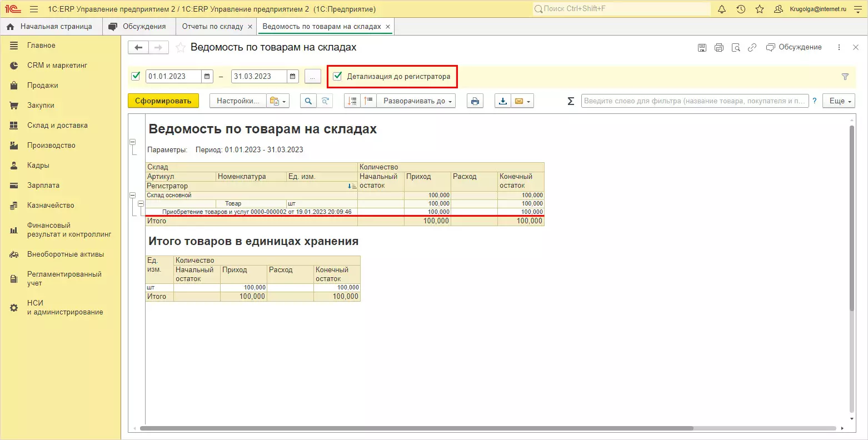Open the history clock icon

pyautogui.click(x=741, y=9)
